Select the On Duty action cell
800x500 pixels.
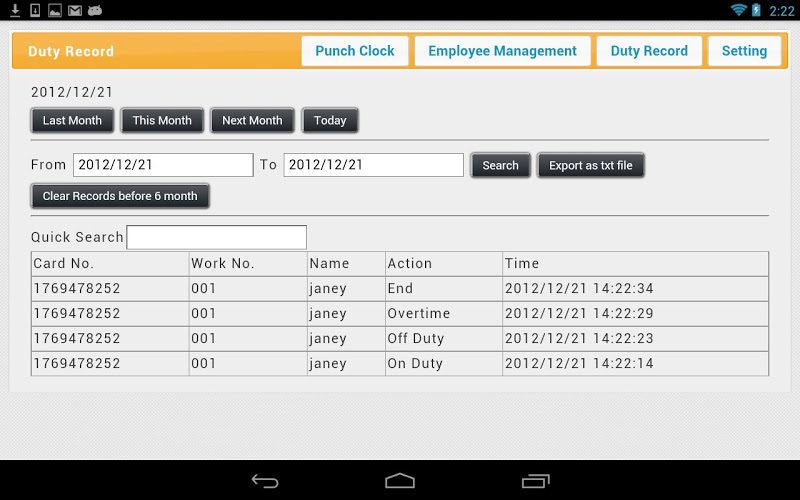click(x=444, y=364)
